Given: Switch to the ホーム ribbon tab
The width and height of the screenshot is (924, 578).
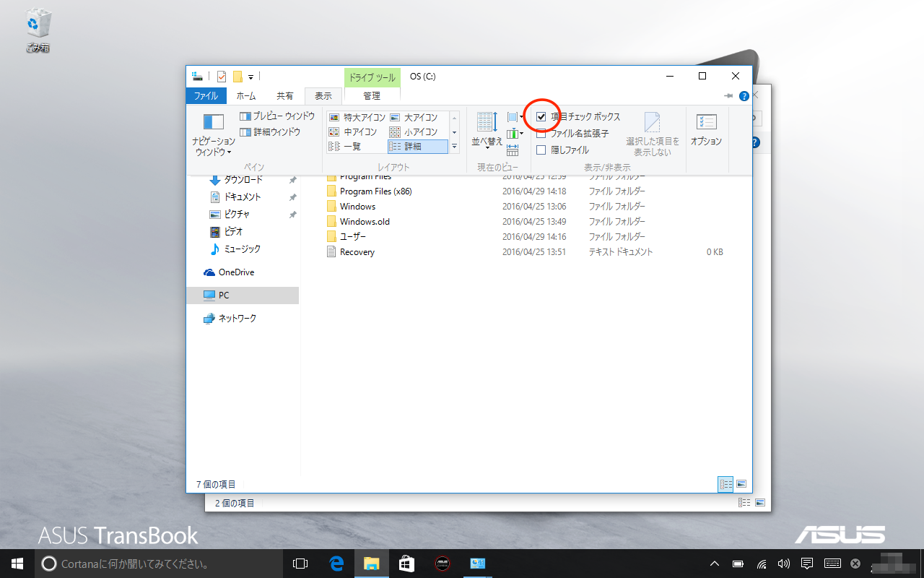Looking at the screenshot, I should pos(246,96).
